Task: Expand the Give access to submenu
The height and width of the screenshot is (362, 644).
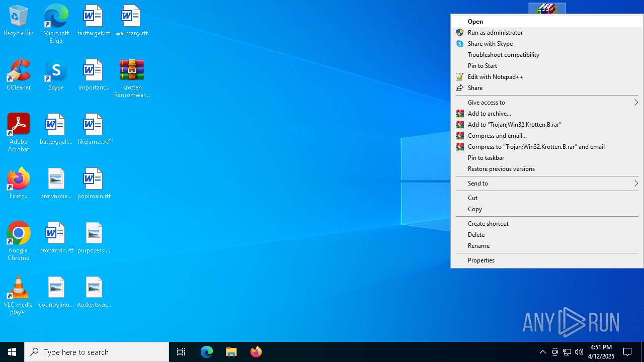Action: click(547, 103)
